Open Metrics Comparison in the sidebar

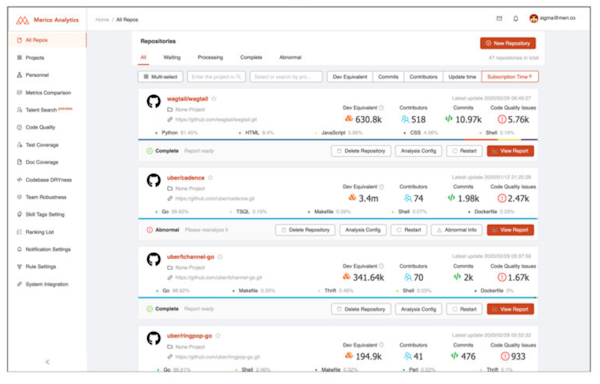coord(47,93)
